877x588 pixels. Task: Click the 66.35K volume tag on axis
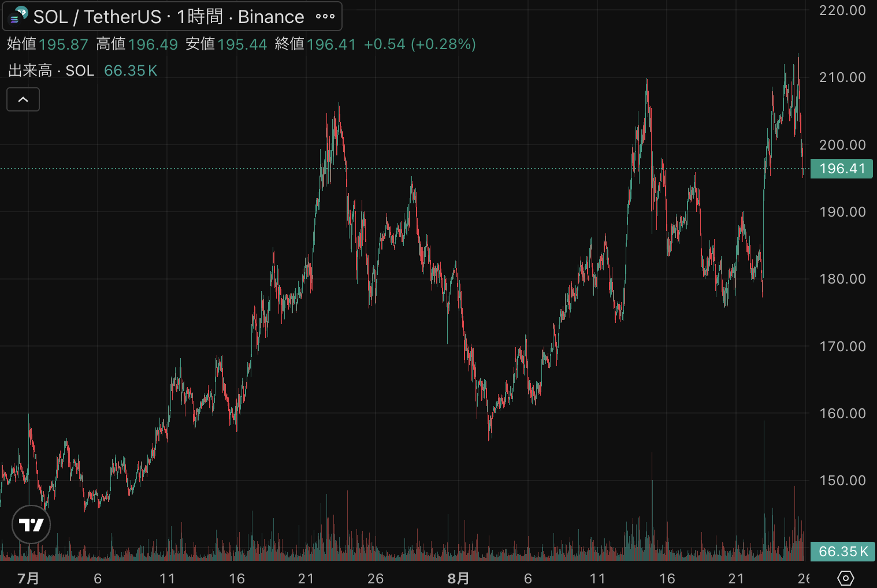(x=843, y=552)
